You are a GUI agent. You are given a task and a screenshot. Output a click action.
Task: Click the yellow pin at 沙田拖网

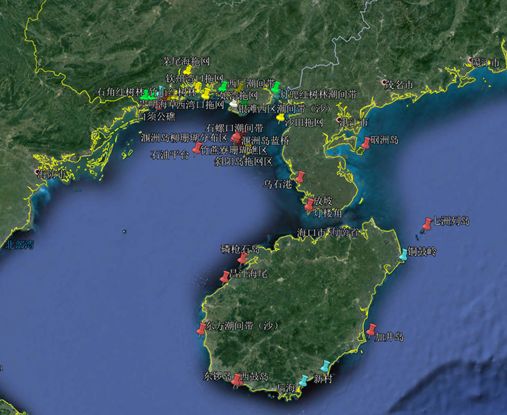pyautogui.click(x=280, y=118)
